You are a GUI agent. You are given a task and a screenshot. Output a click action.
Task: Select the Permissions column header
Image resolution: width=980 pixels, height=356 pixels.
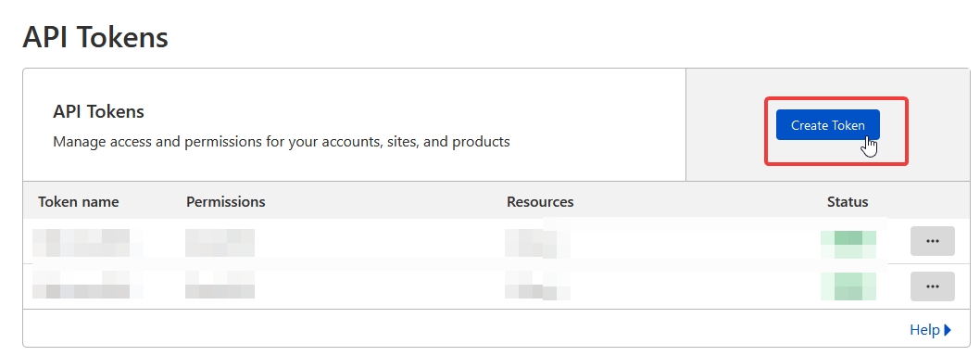click(x=226, y=202)
